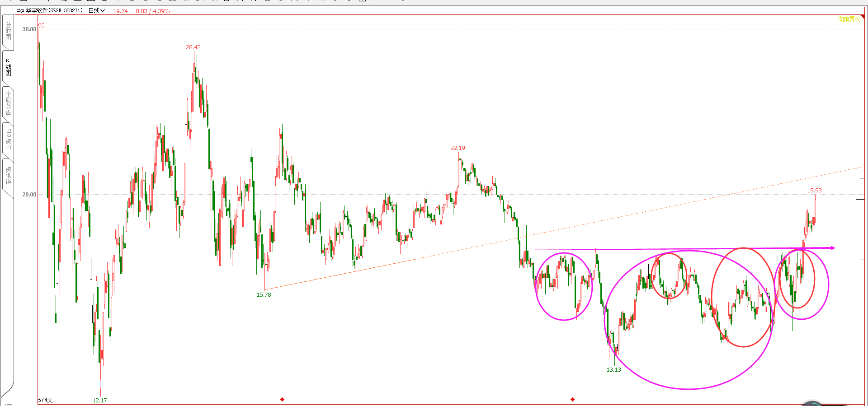Click the 28.43 peak price label
Viewport: 868px width, 406px height.
coord(193,47)
